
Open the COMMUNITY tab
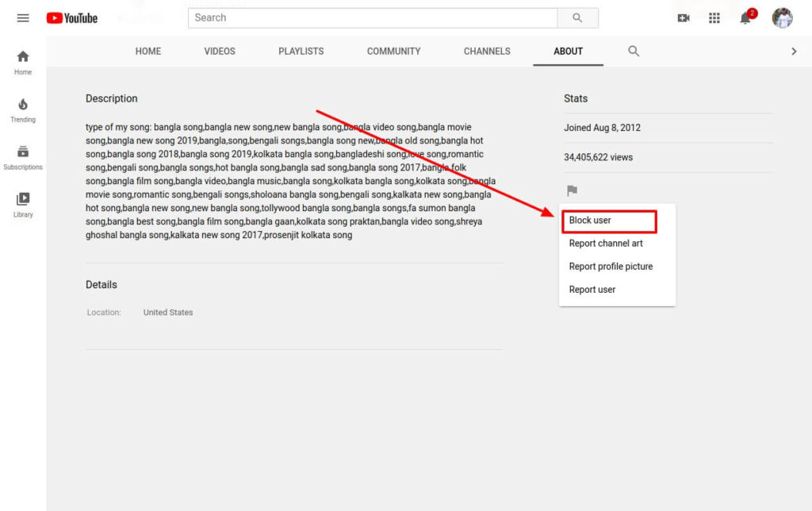(x=393, y=51)
